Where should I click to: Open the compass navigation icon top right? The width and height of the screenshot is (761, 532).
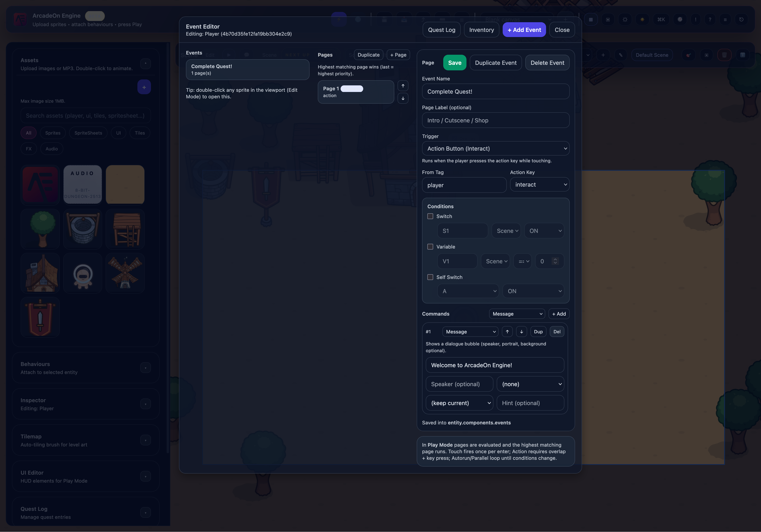click(x=680, y=19)
